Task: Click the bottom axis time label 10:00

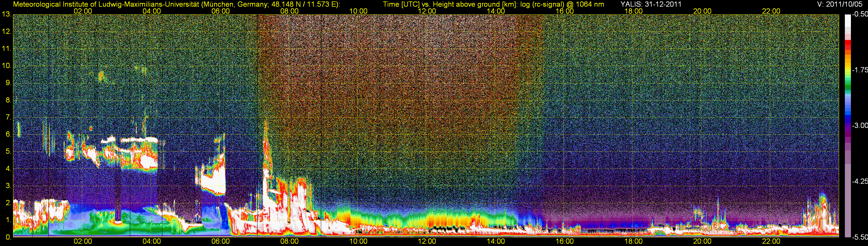Action: 358,241
